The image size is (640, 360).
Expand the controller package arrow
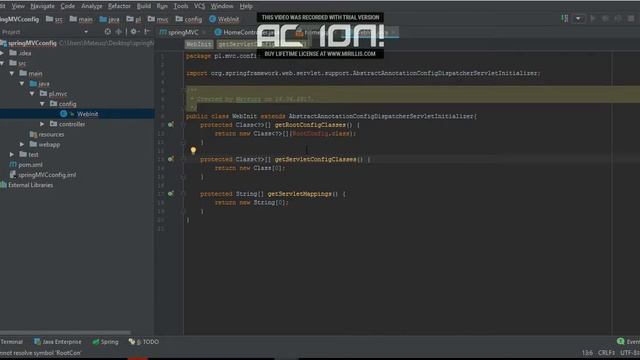pos(42,124)
